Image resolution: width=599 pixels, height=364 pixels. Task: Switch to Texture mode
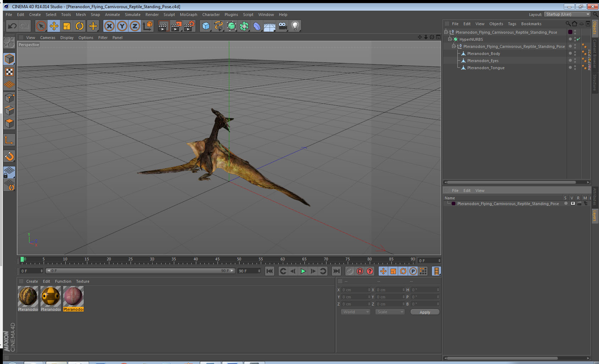[x=9, y=72]
